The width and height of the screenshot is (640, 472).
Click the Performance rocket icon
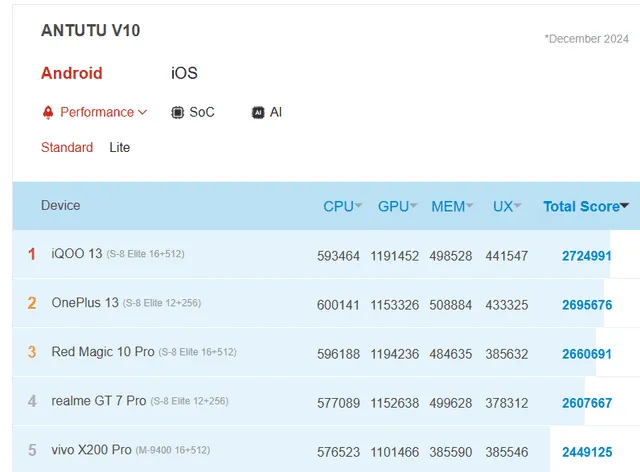click(x=48, y=112)
